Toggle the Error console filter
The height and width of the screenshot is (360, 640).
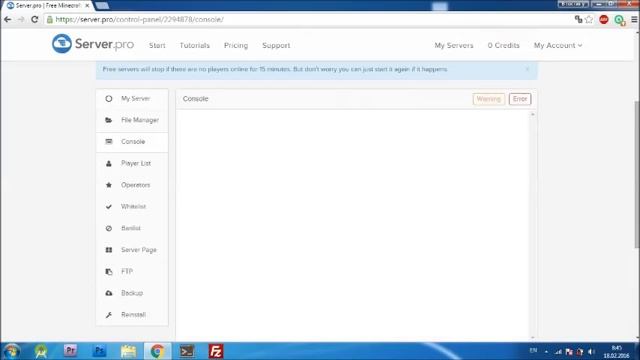click(520, 99)
